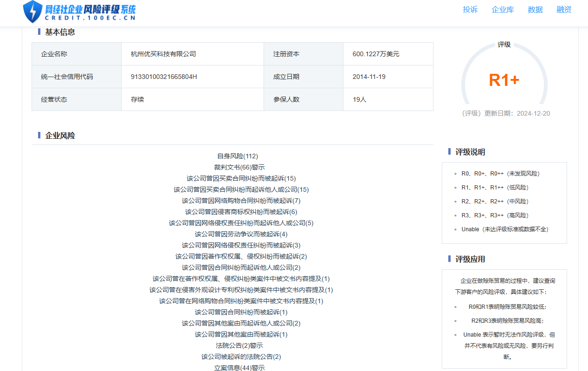The height and width of the screenshot is (371, 588).
Task: Open 该公司曾因侵害商标权纠纷而被起诉(6) entry
Action: [241, 212]
